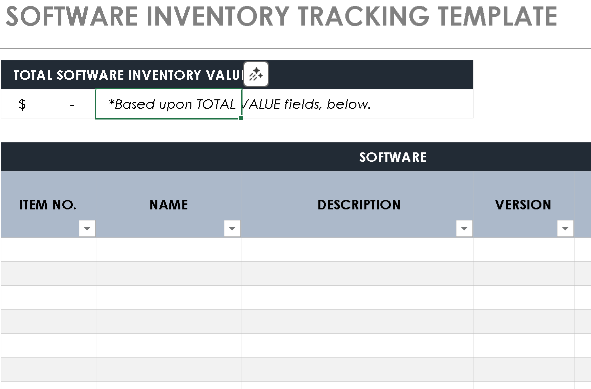Click the 'ITEM NO.' column header
The image size is (591, 389).
click(x=48, y=205)
